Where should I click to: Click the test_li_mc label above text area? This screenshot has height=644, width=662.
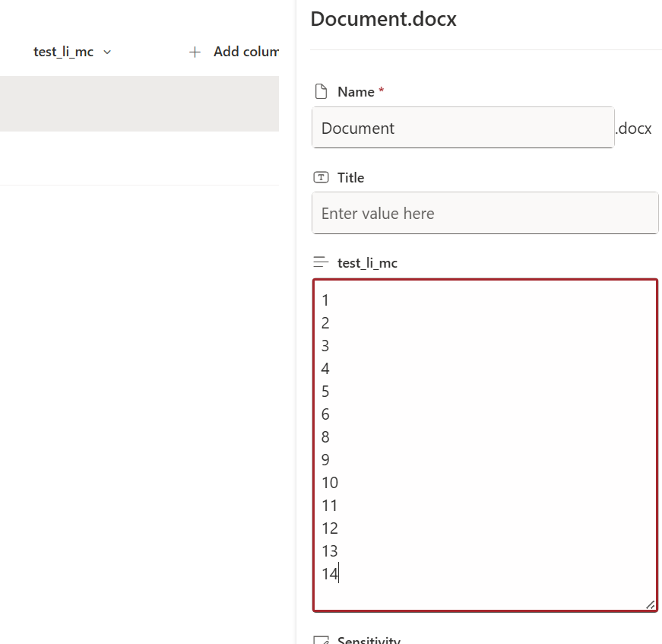tap(367, 263)
